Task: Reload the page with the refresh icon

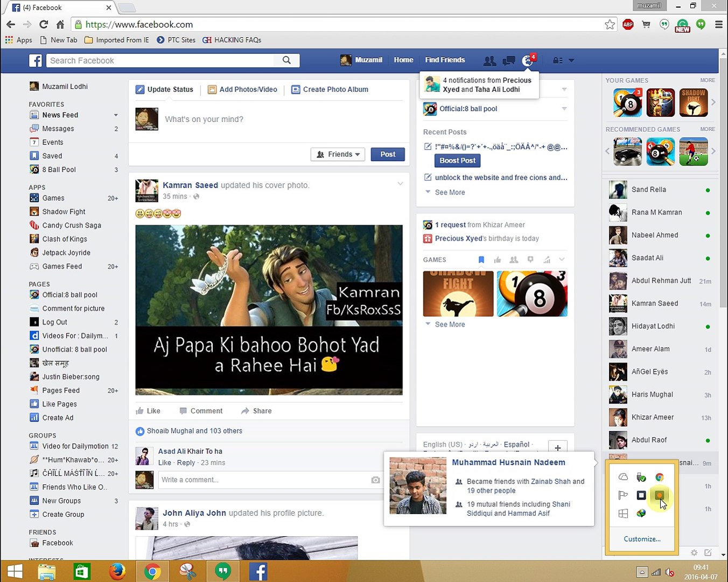Action: [44, 24]
